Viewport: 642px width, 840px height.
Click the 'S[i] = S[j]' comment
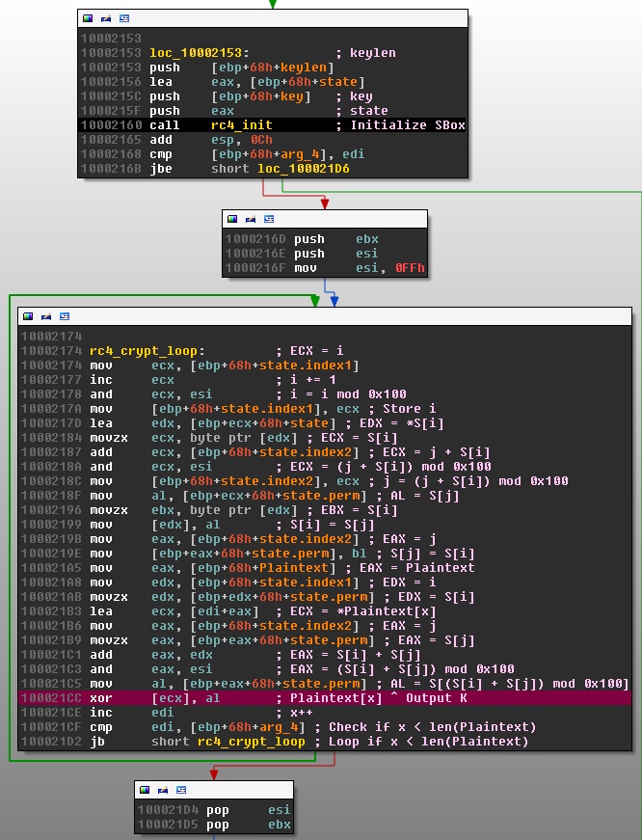[x=332, y=525]
